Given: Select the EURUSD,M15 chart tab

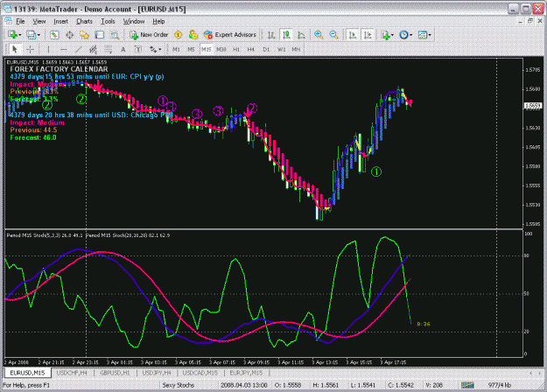Looking at the screenshot, I should click(27, 373).
